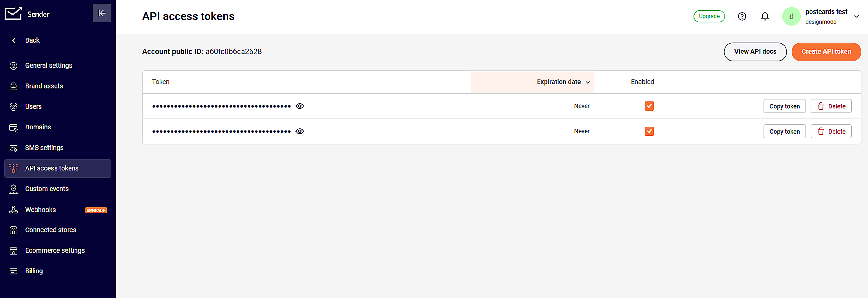
Task: Click the Create API token button
Action: click(826, 52)
